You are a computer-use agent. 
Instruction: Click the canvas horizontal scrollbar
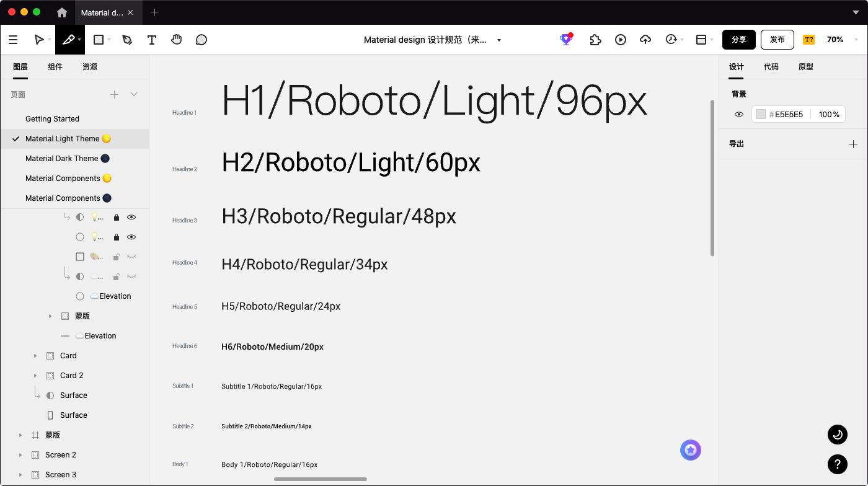[x=321, y=479]
